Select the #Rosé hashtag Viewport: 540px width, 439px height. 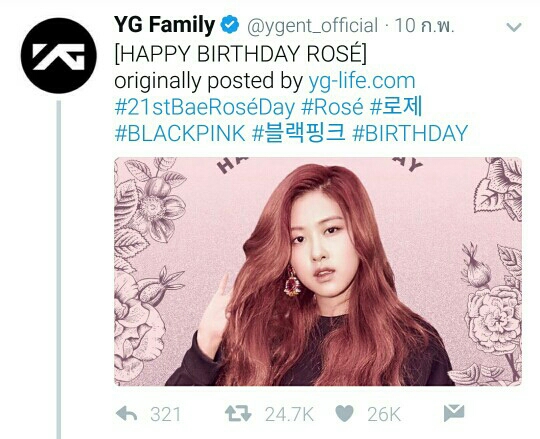332,107
